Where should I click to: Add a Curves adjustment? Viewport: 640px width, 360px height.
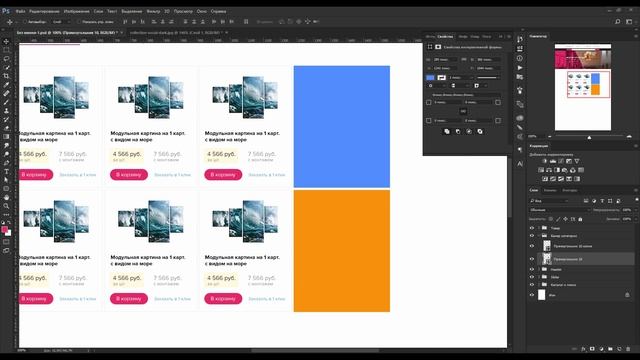point(561,161)
